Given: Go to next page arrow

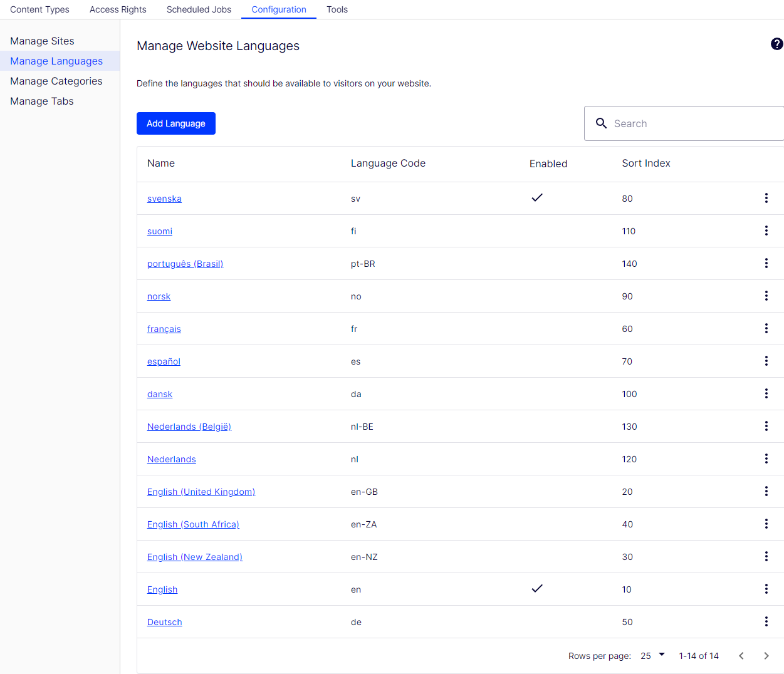Looking at the screenshot, I should coord(766,656).
